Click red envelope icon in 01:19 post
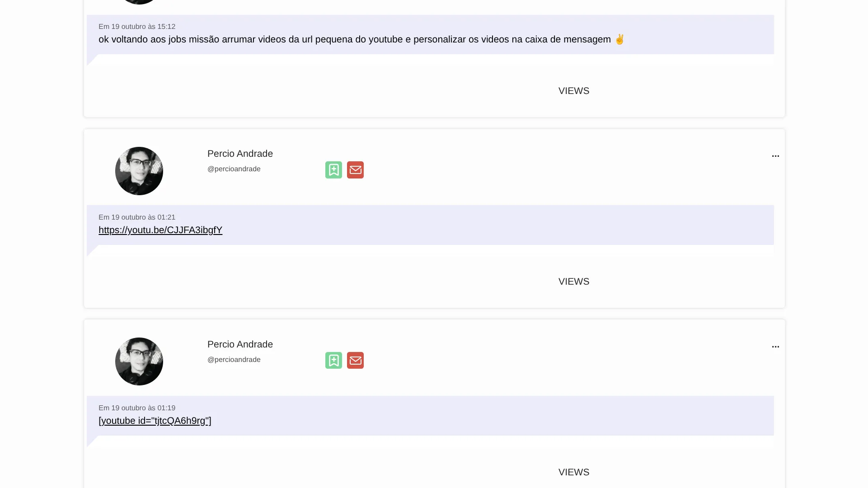 355,361
